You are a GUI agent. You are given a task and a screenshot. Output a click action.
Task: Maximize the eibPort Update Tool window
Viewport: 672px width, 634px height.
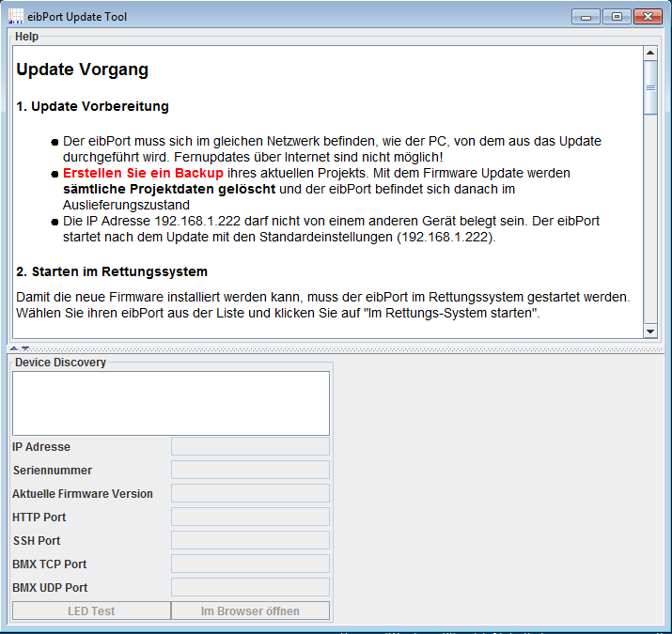tap(617, 17)
